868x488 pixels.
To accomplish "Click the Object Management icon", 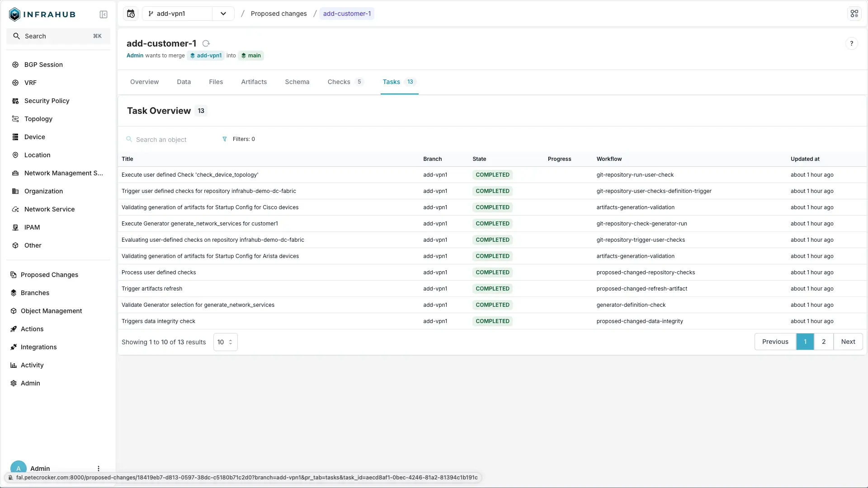I will click(x=14, y=311).
